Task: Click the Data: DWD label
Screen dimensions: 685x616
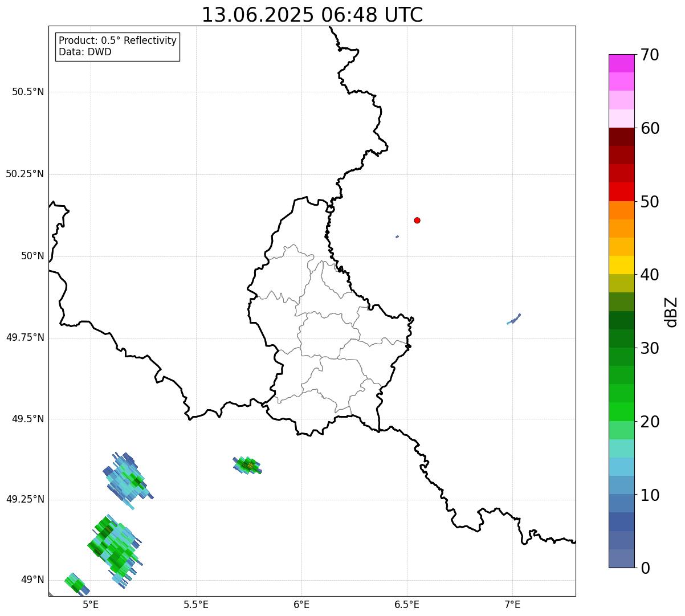Action: 85,52
